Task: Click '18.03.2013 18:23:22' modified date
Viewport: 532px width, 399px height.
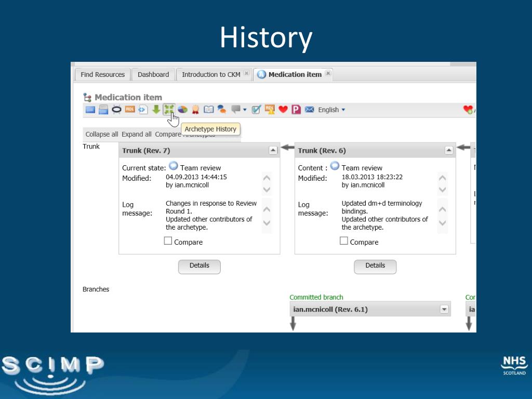Action: (x=372, y=177)
